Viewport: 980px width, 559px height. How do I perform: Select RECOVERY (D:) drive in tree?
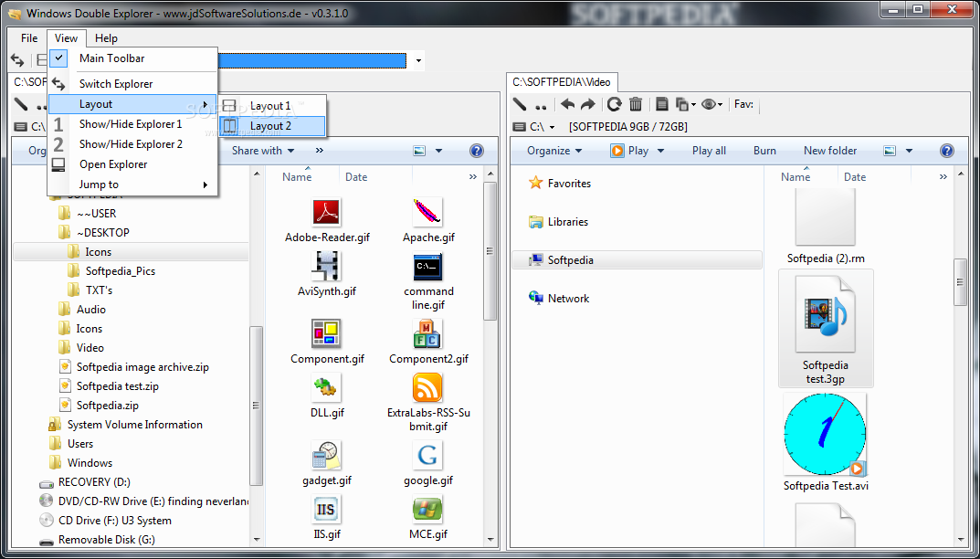[94, 482]
